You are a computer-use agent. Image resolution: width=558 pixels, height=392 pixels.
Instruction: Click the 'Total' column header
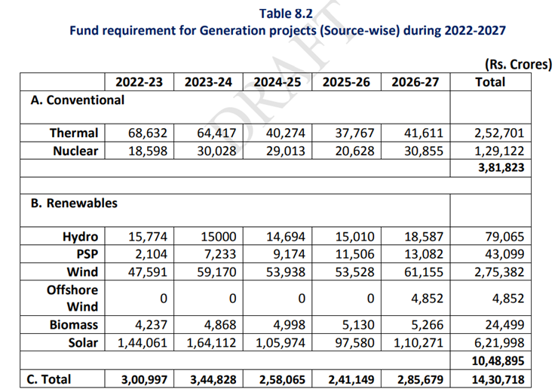(490, 82)
